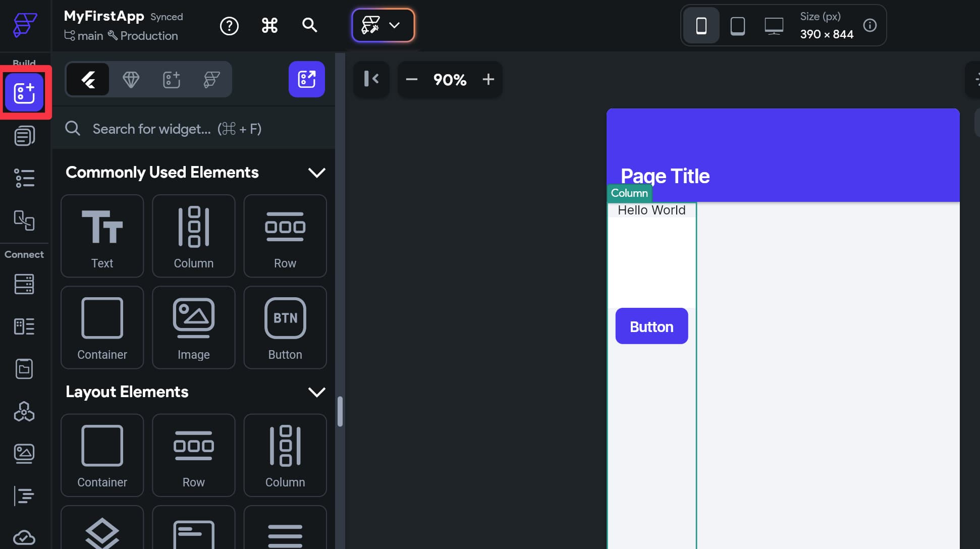Click the canvas size info icon
Screen dimensions: 980x549
[x=869, y=25]
